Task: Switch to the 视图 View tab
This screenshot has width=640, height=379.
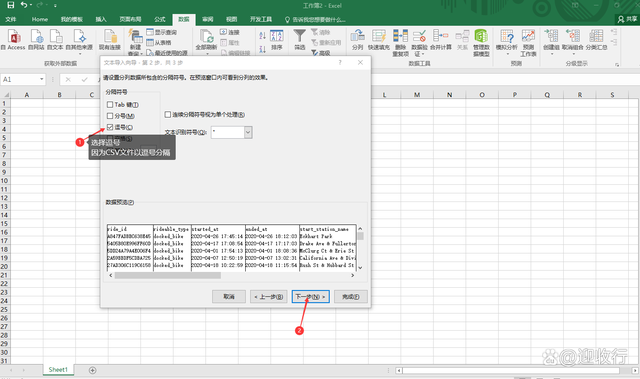Action: pyautogui.click(x=231, y=19)
